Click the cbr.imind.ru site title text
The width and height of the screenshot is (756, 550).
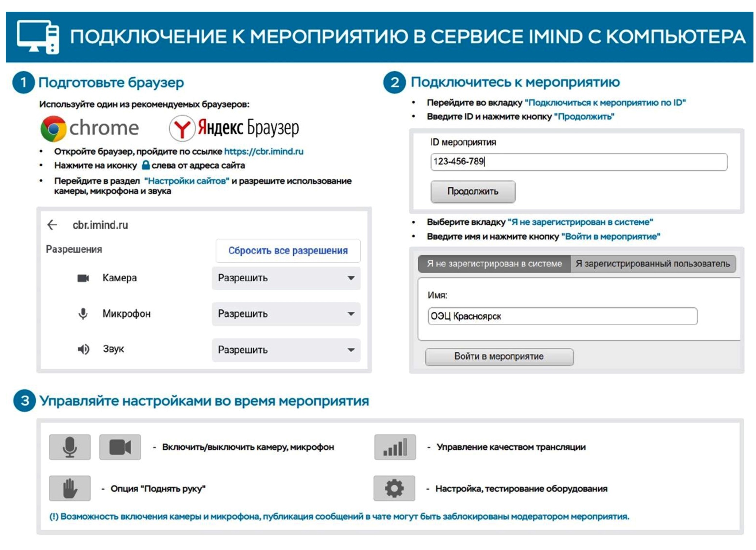coord(100,225)
